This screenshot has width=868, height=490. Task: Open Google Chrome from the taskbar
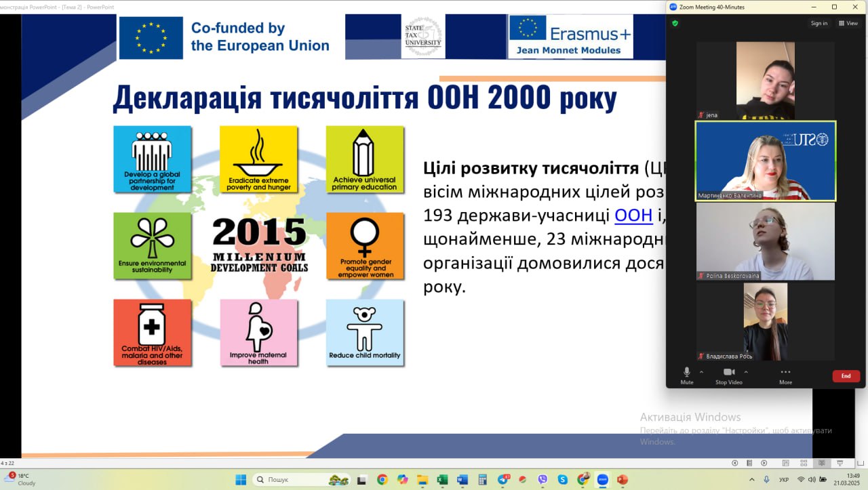point(382,480)
